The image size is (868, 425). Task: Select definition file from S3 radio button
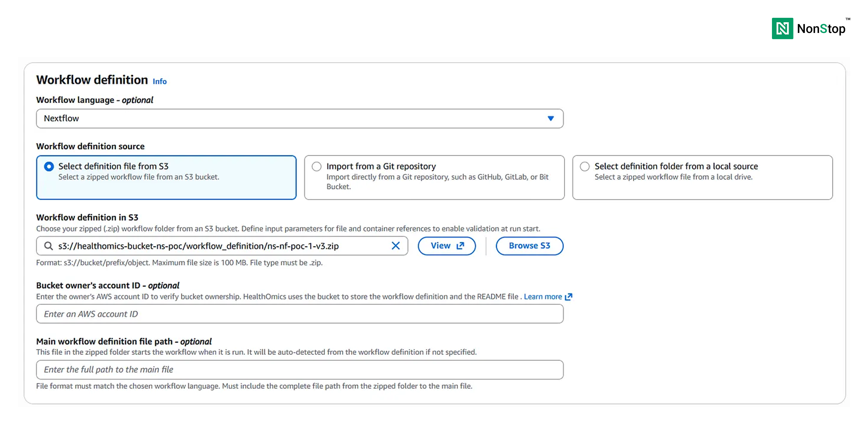pos(49,166)
